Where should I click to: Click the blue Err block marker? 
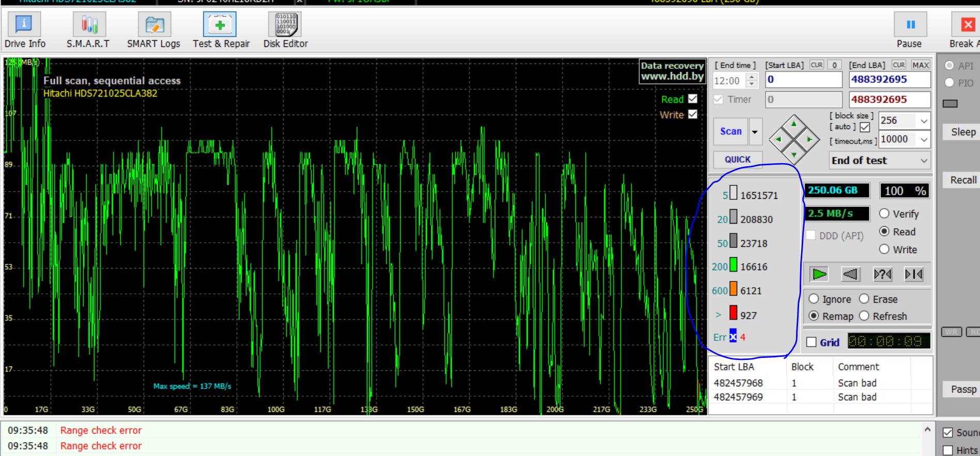(x=733, y=336)
